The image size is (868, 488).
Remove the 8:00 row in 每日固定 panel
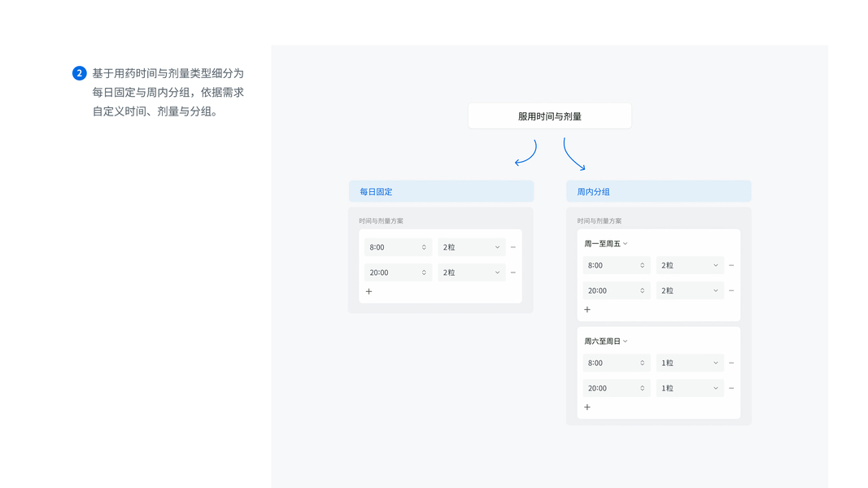point(513,247)
